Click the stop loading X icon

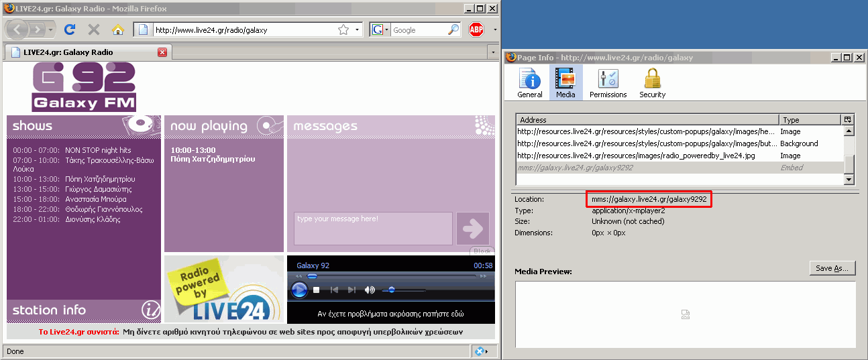(x=93, y=29)
